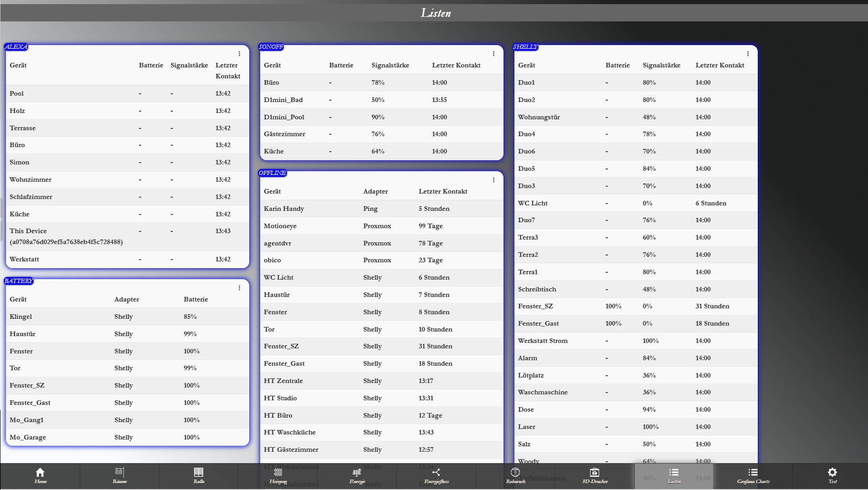
Task: Click 31 Stunden contact in SHELLY list
Action: point(712,306)
